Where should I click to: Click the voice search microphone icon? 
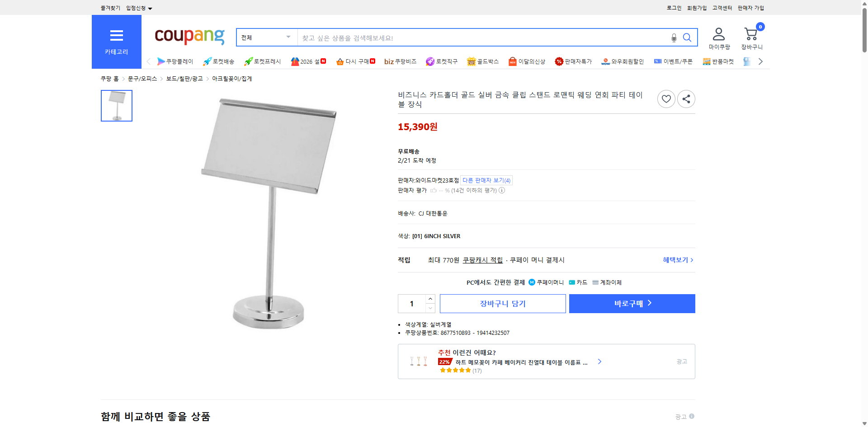click(x=674, y=38)
